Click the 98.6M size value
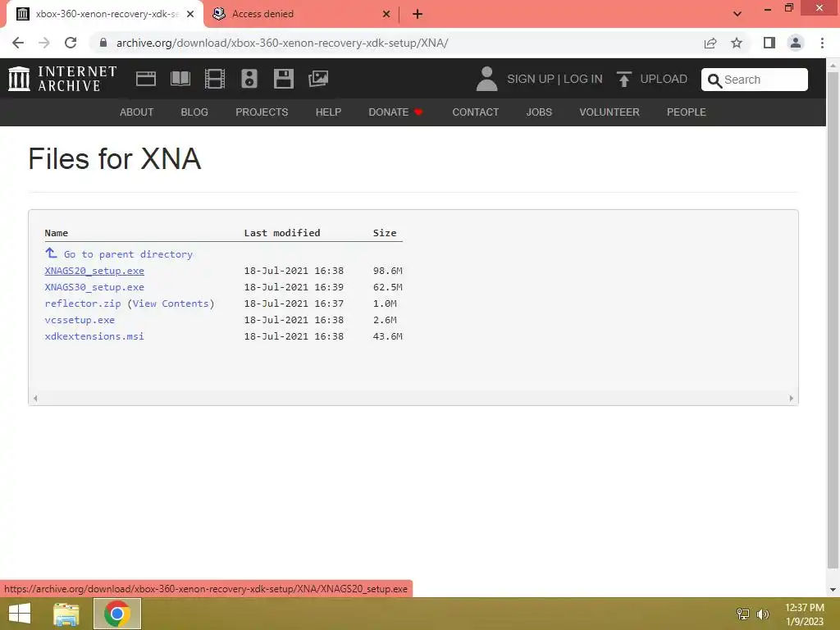 pyautogui.click(x=388, y=271)
